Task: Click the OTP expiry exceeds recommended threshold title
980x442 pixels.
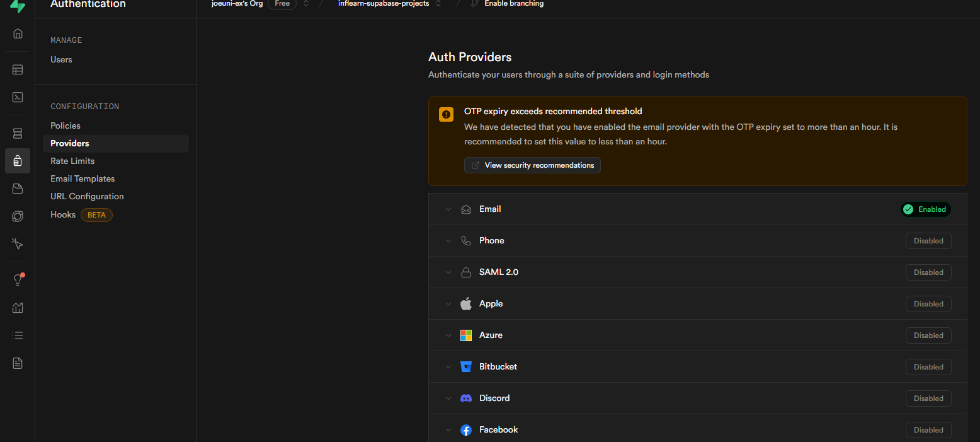Action: pyautogui.click(x=553, y=111)
